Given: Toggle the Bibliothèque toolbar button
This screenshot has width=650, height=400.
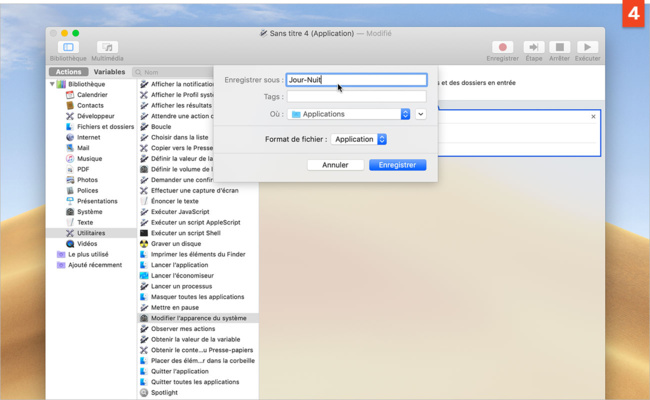Looking at the screenshot, I should (68, 47).
